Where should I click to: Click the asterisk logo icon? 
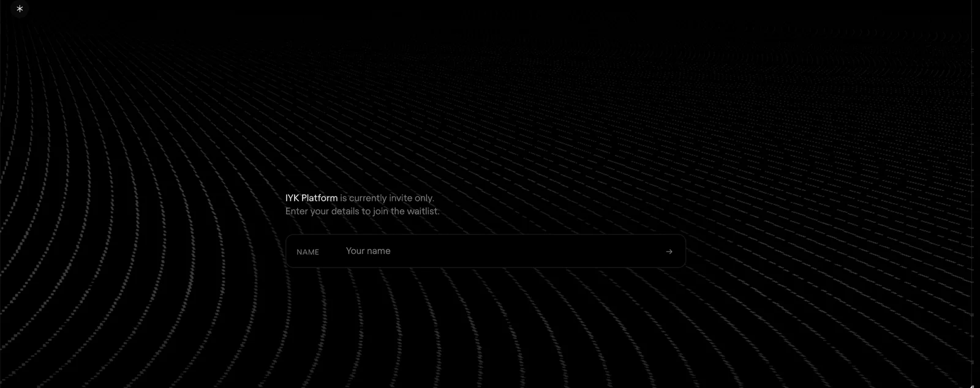pos(20,9)
